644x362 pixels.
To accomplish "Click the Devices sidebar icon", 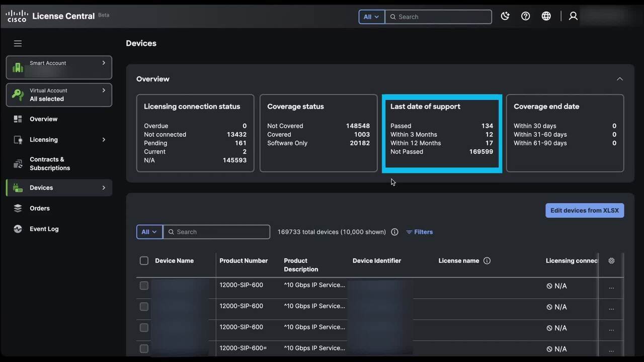I will click(x=18, y=188).
